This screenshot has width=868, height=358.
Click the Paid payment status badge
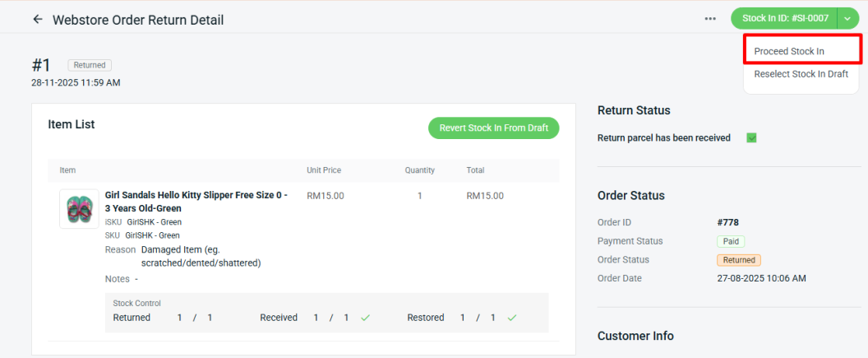730,241
